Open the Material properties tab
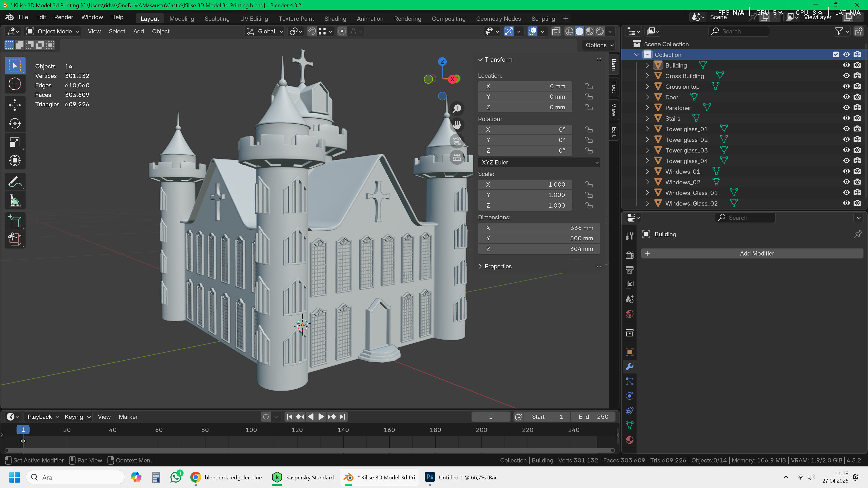Image resolution: width=868 pixels, height=488 pixels. point(630,440)
